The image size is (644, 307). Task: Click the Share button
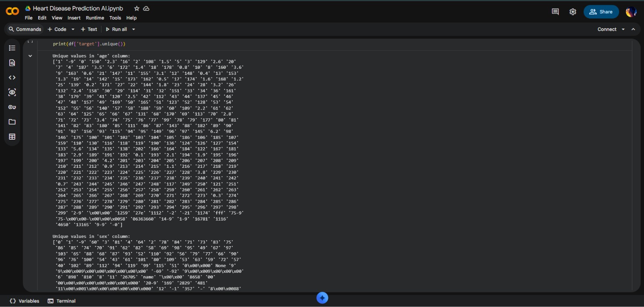[x=601, y=12]
